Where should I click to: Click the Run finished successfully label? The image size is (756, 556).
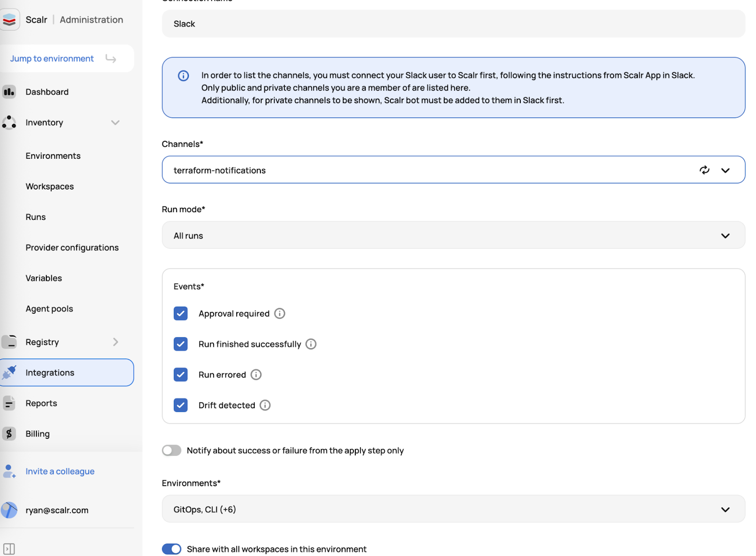(249, 344)
